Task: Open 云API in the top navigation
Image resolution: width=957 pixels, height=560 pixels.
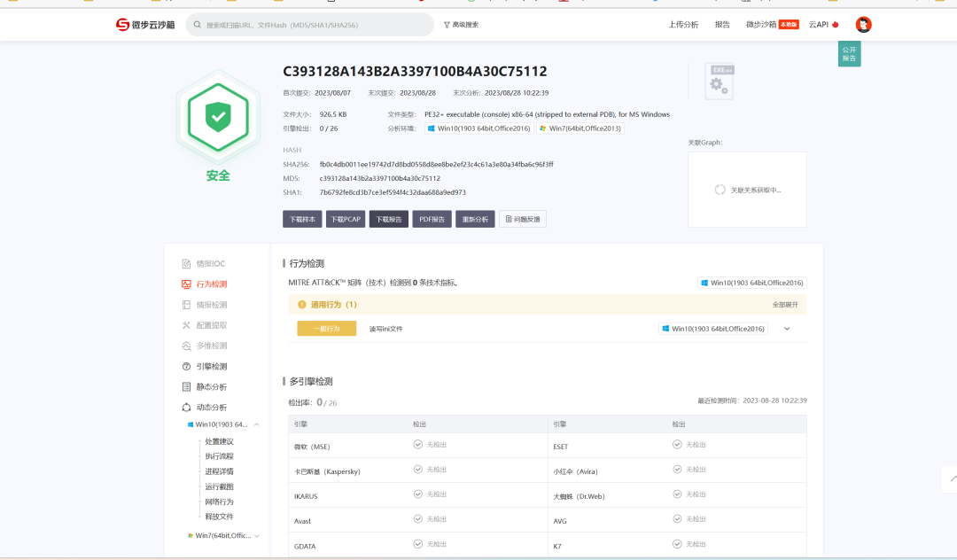Action: point(822,25)
